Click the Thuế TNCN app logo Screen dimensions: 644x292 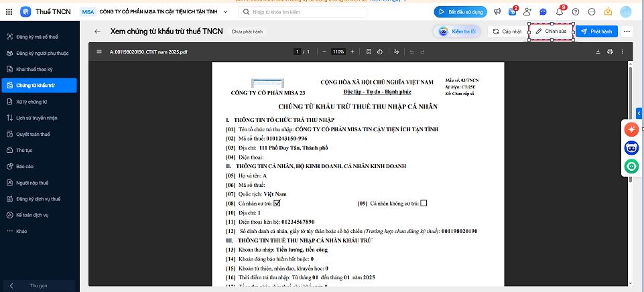pos(25,12)
